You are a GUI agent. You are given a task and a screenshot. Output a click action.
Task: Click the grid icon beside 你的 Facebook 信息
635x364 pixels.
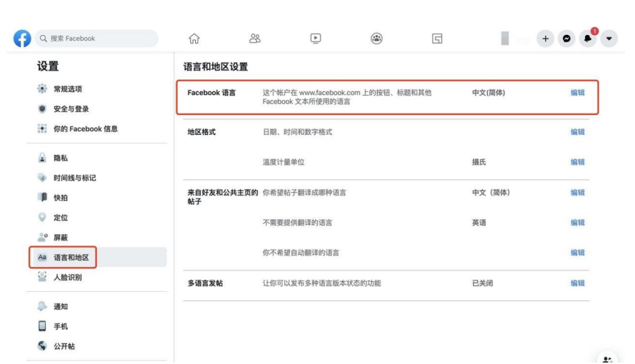[x=42, y=128]
